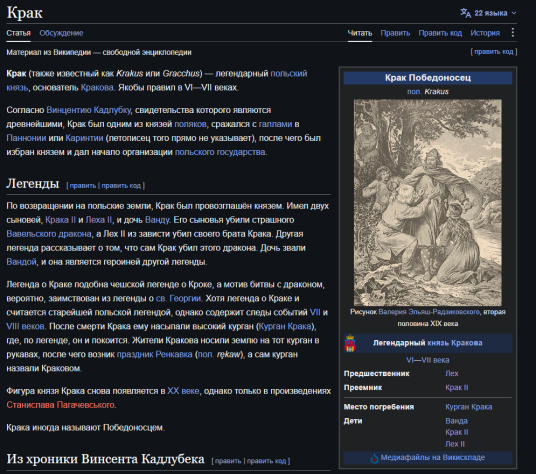Open the Править edit tab
The image size is (536, 474).
395,33
